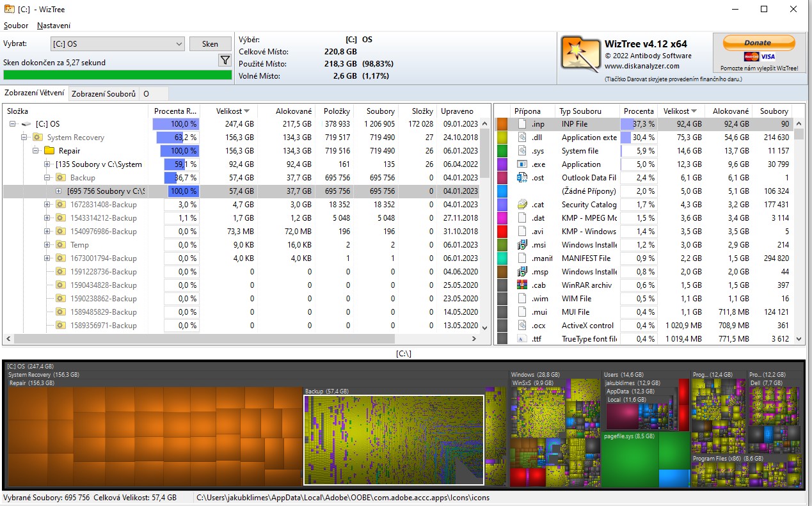Click the drive icon next to [C:] OS

click(x=26, y=124)
